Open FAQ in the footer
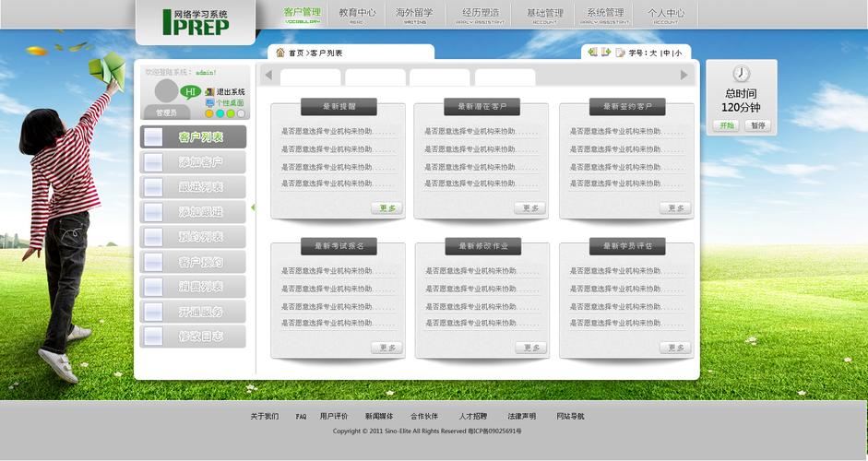The image size is (868, 461). (301, 416)
